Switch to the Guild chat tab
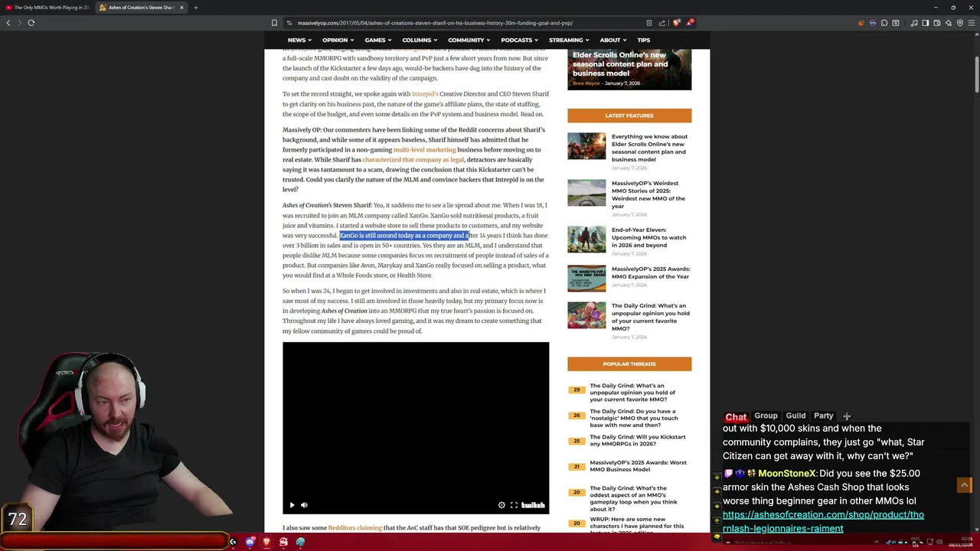 coord(795,416)
